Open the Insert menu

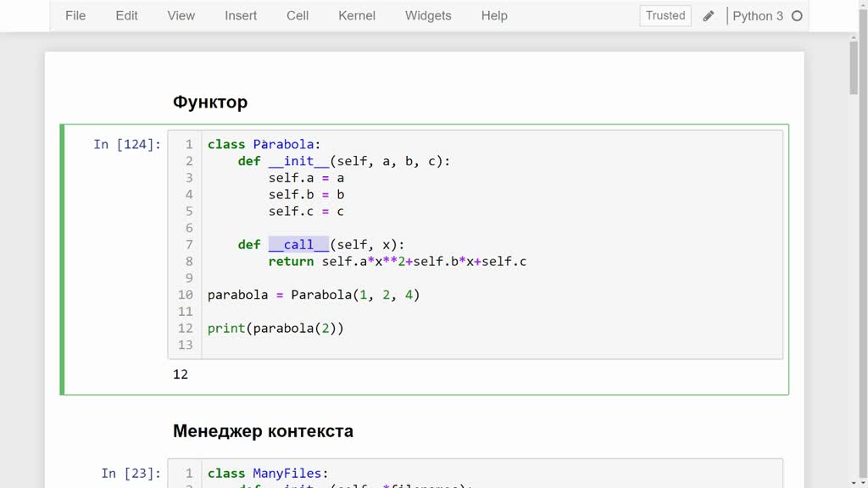point(241,15)
